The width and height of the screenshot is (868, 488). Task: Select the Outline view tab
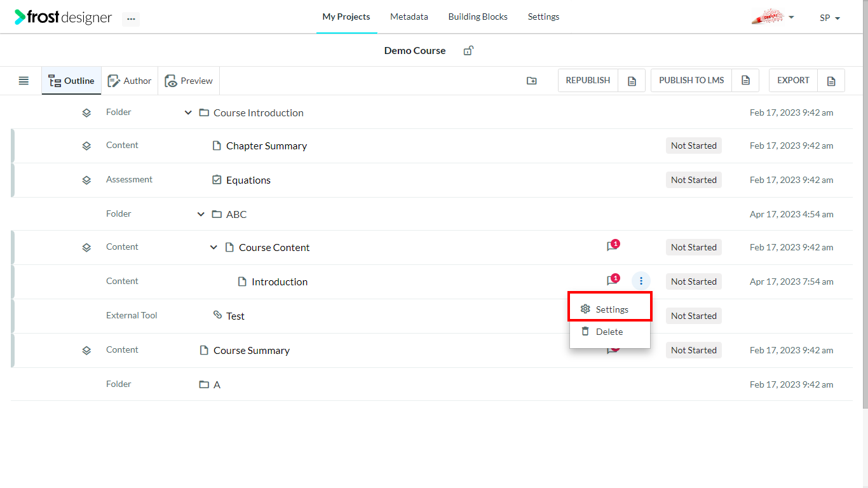tap(72, 81)
